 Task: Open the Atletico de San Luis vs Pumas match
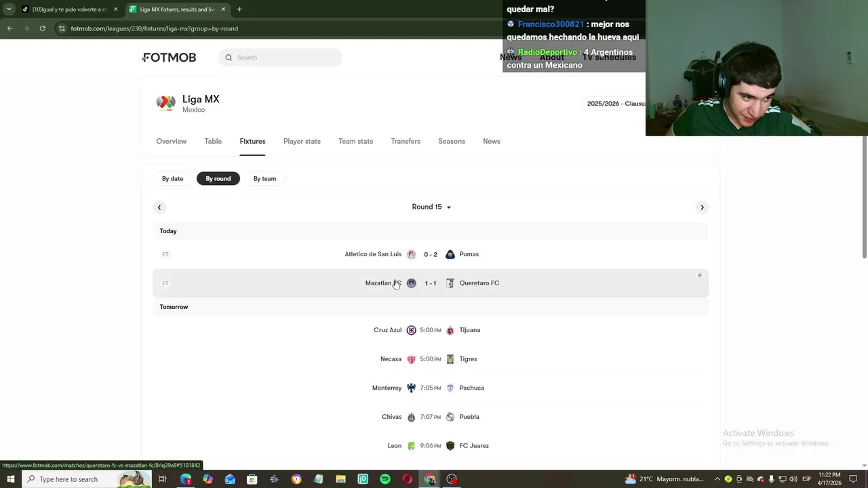pos(431,254)
